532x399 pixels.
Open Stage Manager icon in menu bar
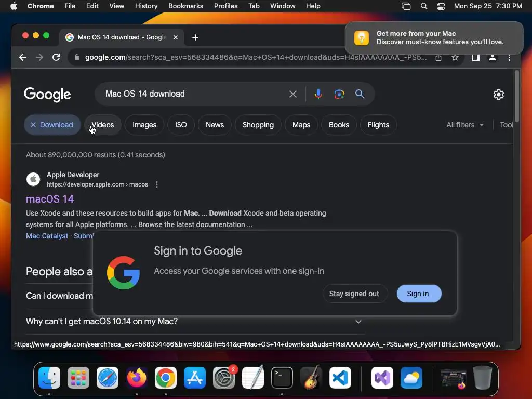[x=406, y=6]
